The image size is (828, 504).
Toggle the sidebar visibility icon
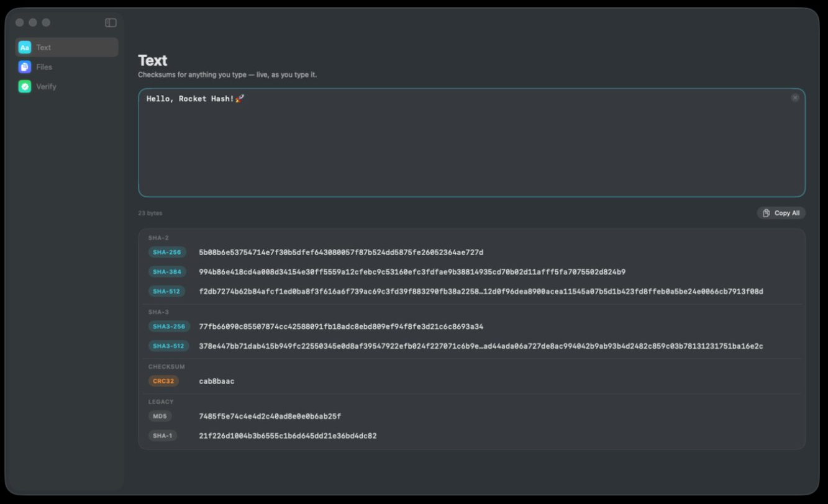tap(111, 23)
